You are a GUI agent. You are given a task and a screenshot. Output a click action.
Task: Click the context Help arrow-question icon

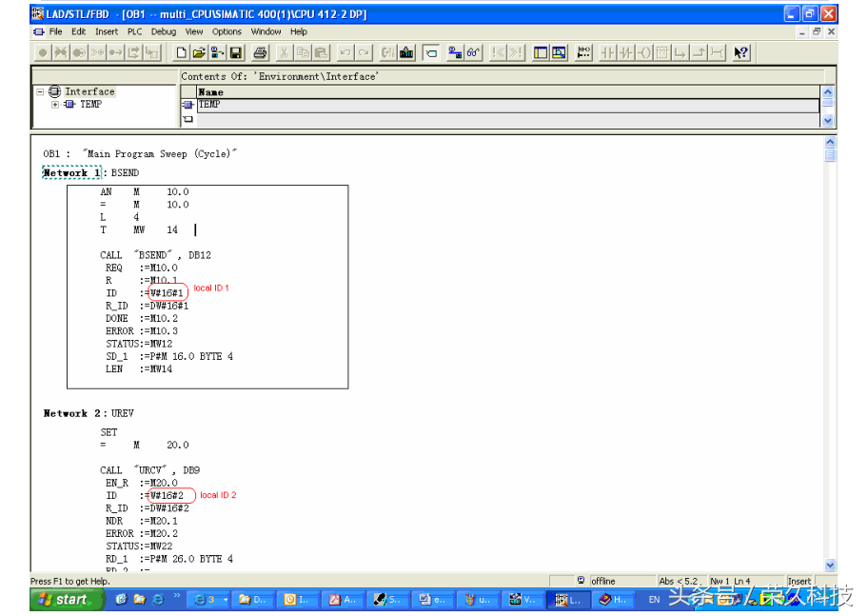pos(740,52)
